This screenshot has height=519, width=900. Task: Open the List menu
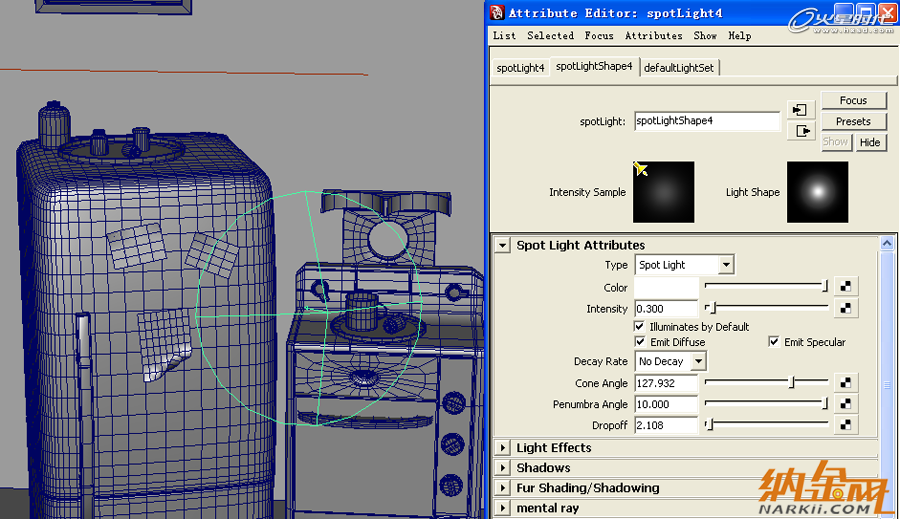coord(505,36)
